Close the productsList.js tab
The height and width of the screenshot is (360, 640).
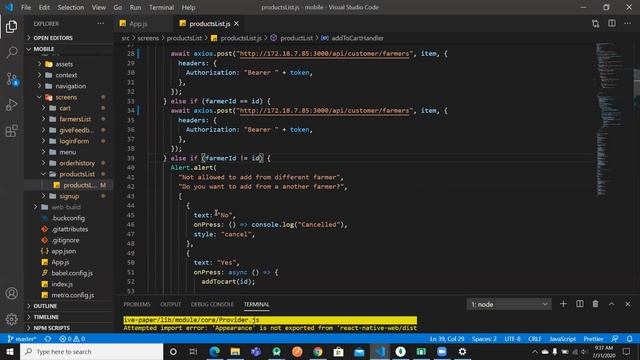[x=236, y=24]
